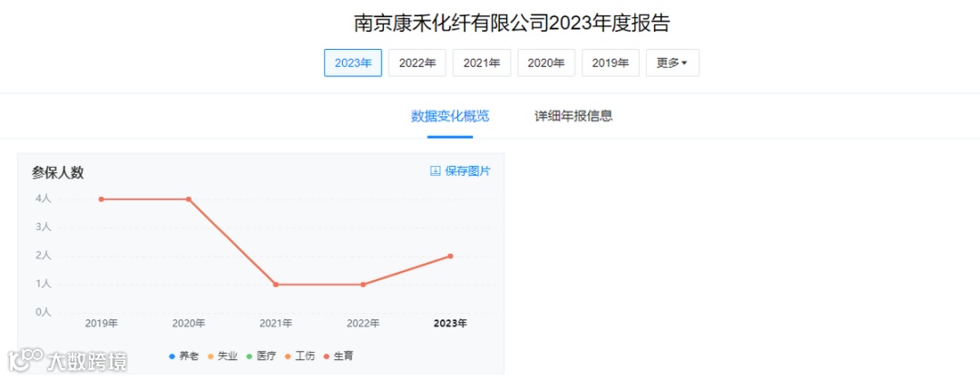Click the 2023年 data point on chart
Viewport: 980px width, 379px height.
click(450, 256)
